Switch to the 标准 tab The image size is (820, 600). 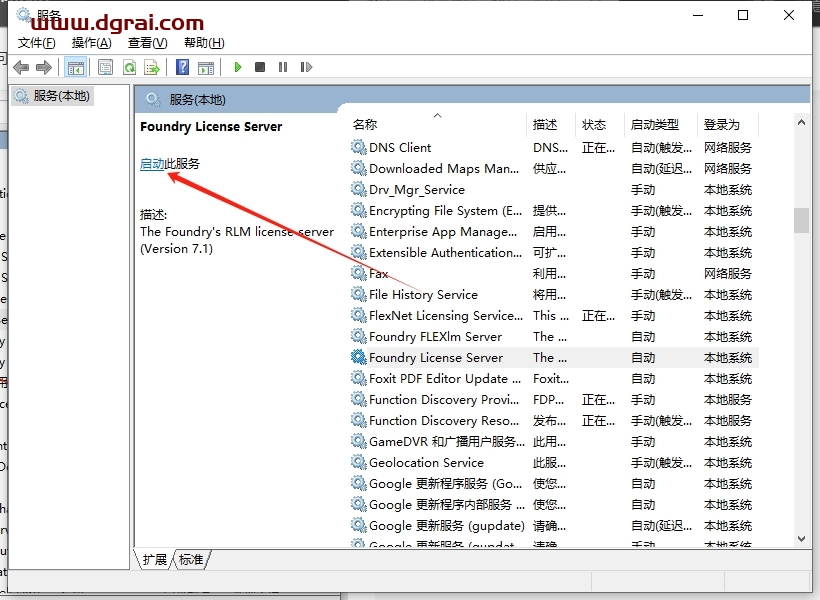[x=191, y=560]
